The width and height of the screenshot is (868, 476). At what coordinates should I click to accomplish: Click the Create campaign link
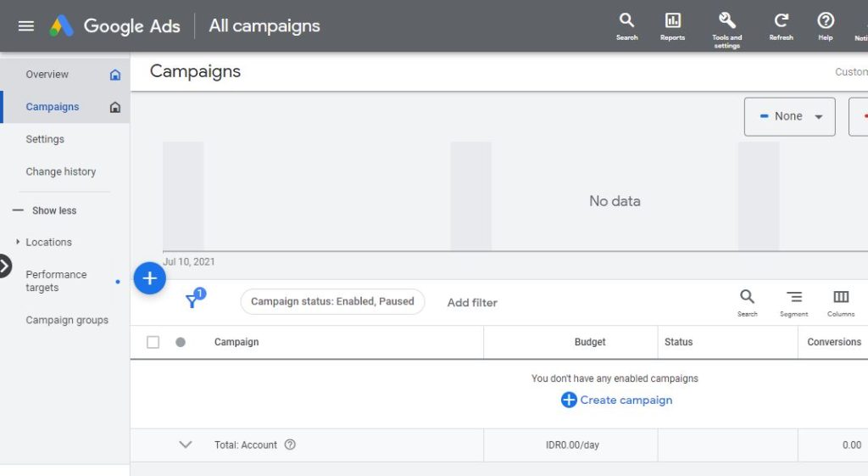coord(617,400)
